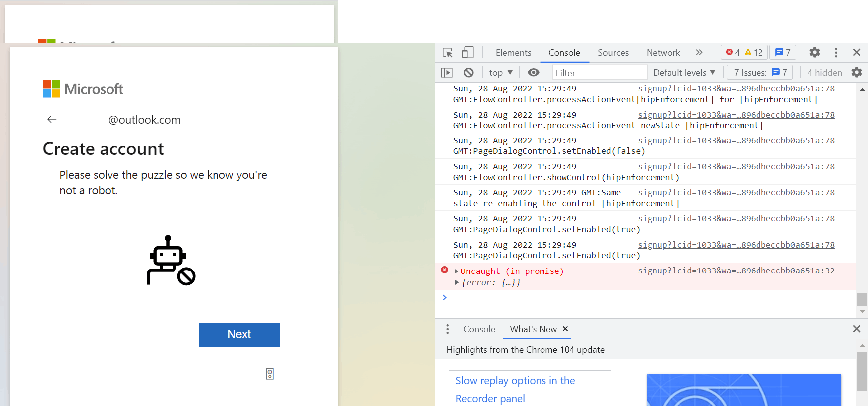Open the Sources tab

pyautogui.click(x=613, y=53)
